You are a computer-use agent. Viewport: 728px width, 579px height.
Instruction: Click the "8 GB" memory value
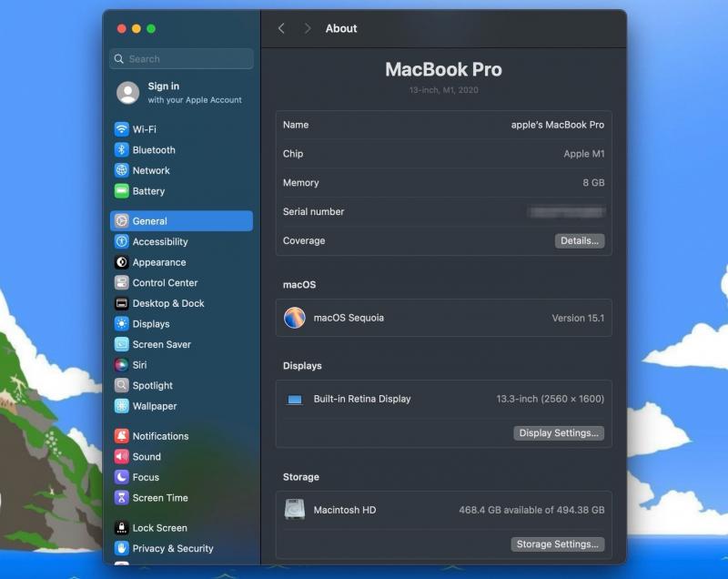[x=593, y=183]
